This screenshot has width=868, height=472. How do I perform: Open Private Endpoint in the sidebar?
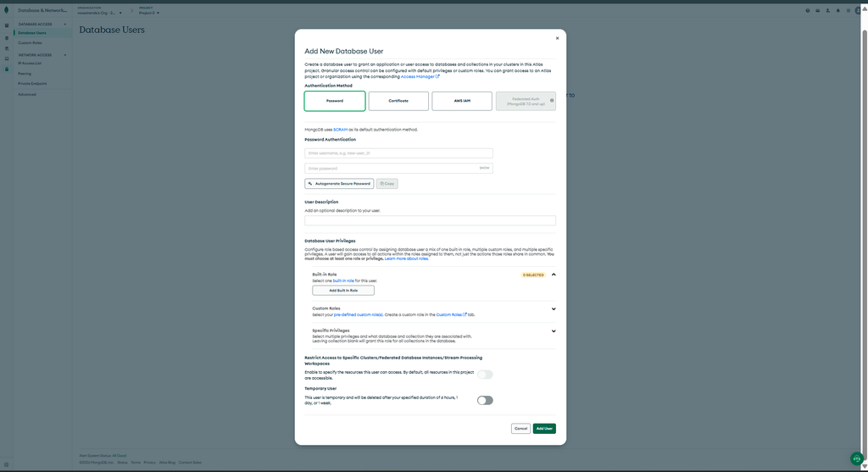click(x=32, y=84)
